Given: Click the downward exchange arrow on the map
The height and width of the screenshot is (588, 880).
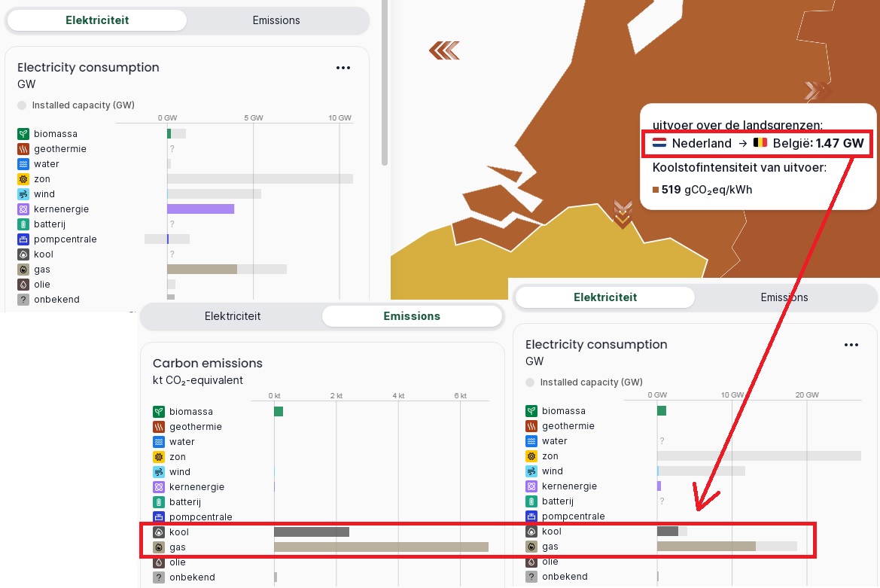Looking at the screenshot, I should coord(623,214).
